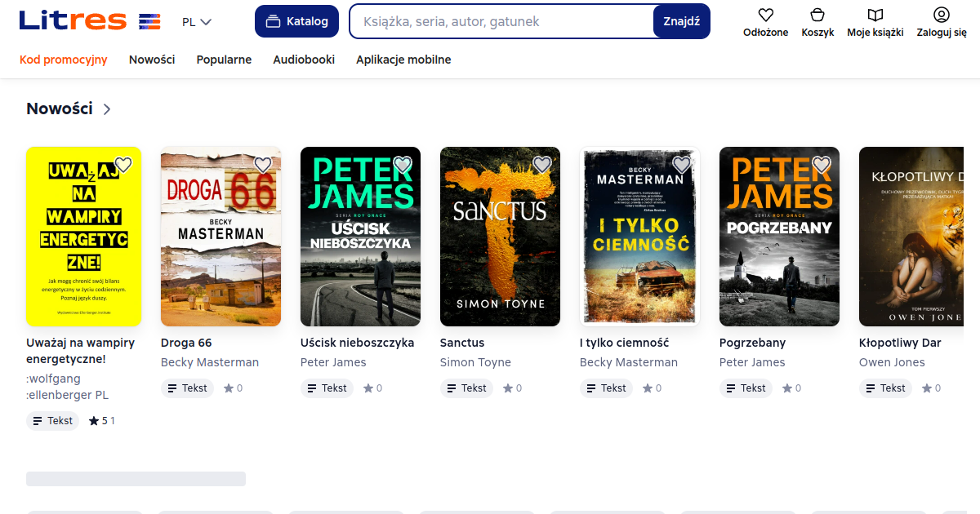Image resolution: width=980 pixels, height=514 pixels.
Task: Open the Kod promocyjny tab
Action: coord(64,60)
